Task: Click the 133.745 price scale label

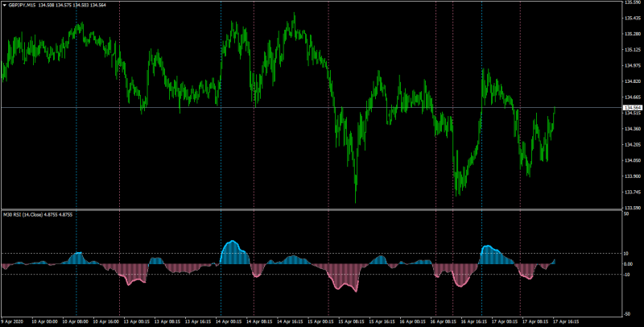Action: 633,192
